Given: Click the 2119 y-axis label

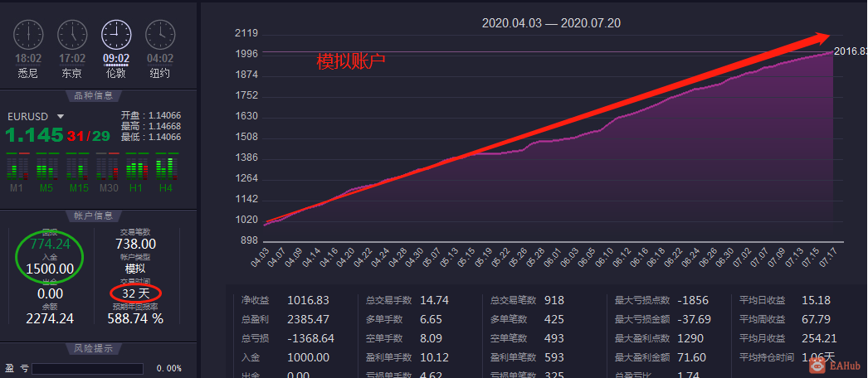Looking at the screenshot, I should (247, 33).
